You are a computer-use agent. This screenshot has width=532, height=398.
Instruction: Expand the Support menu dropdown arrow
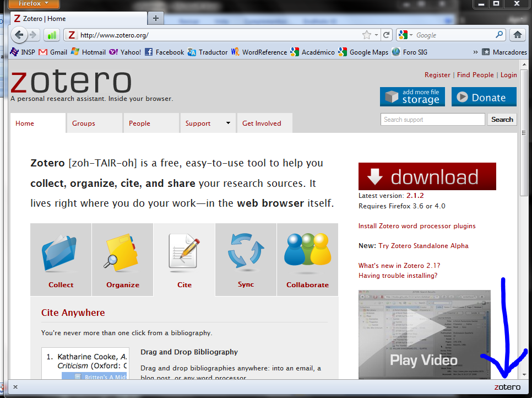[x=229, y=123]
